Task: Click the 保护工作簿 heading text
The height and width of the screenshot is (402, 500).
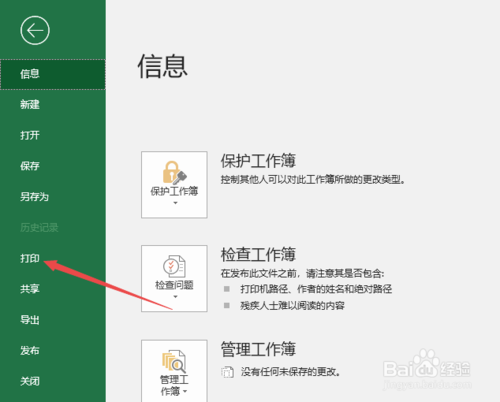Action: [258, 161]
